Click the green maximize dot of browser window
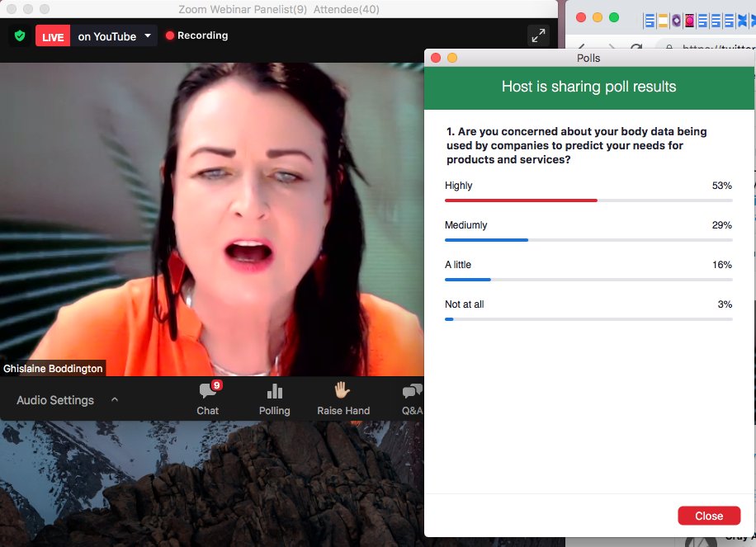Viewport: 756px width, 547px height. point(614,17)
